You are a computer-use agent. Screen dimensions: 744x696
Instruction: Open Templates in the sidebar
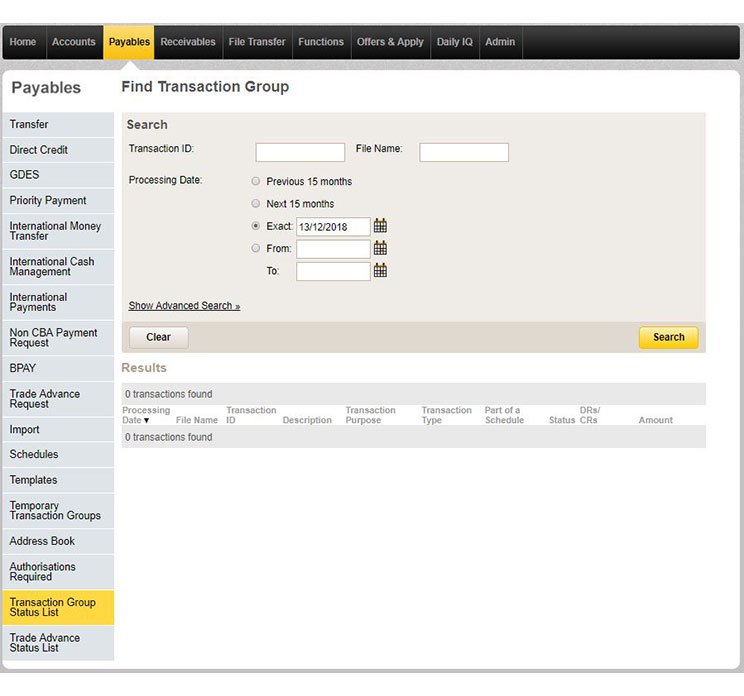click(58, 480)
